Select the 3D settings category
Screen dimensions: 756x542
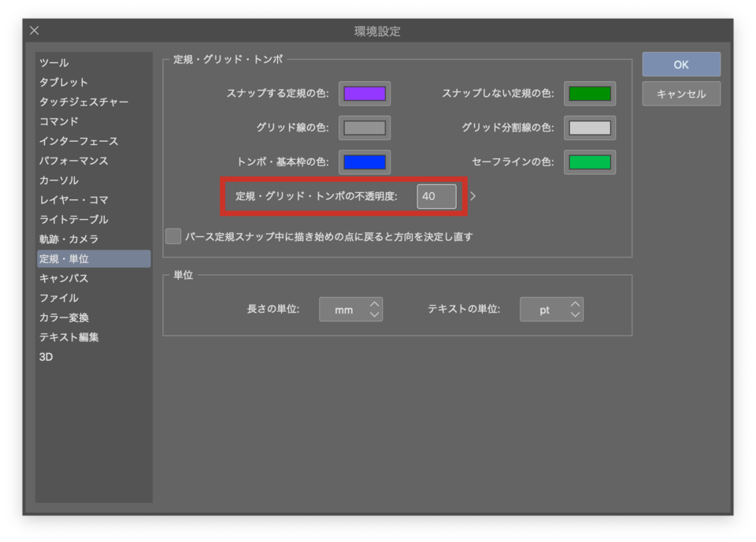tap(46, 357)
